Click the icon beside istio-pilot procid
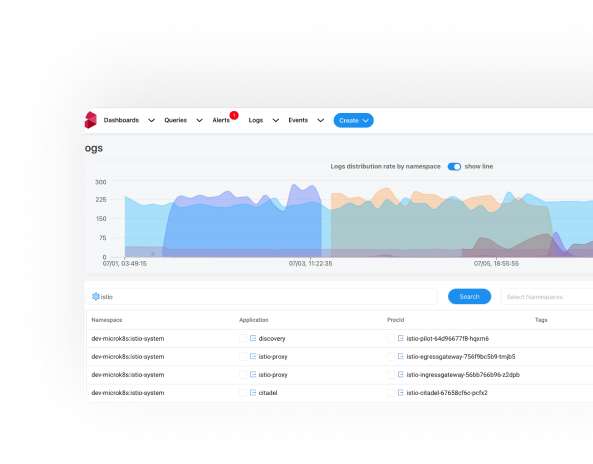This screenshot has width=593, height=464. (401, 338)
